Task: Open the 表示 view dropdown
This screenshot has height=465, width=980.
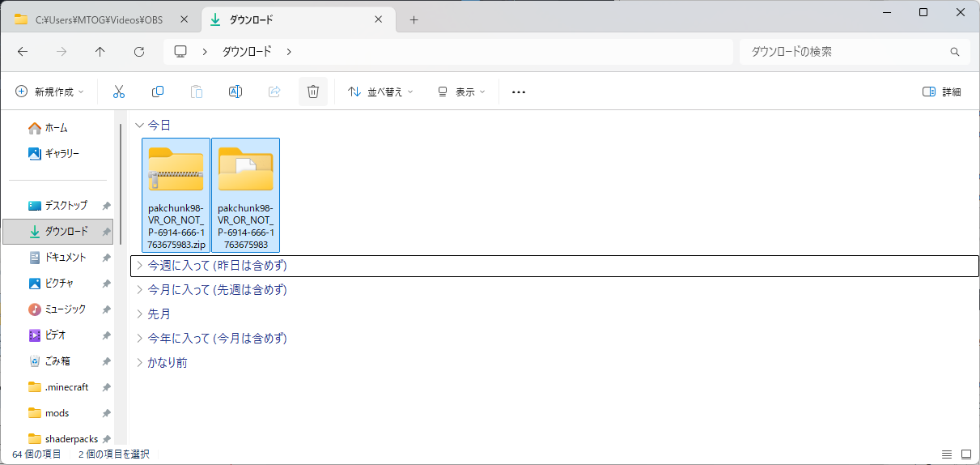Action: [x=461, y=92]
